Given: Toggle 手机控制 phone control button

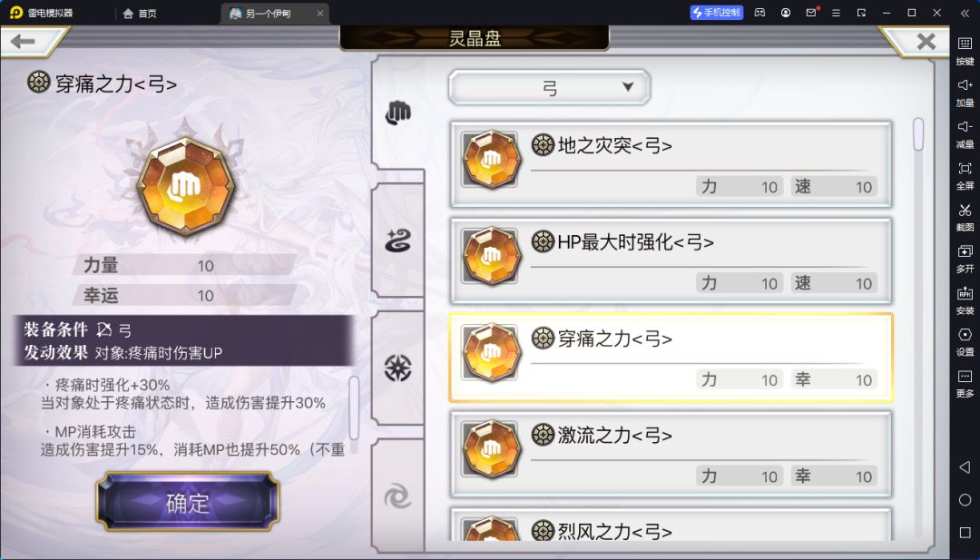Looking at the screenshot, I should click(x=717, y=13).
